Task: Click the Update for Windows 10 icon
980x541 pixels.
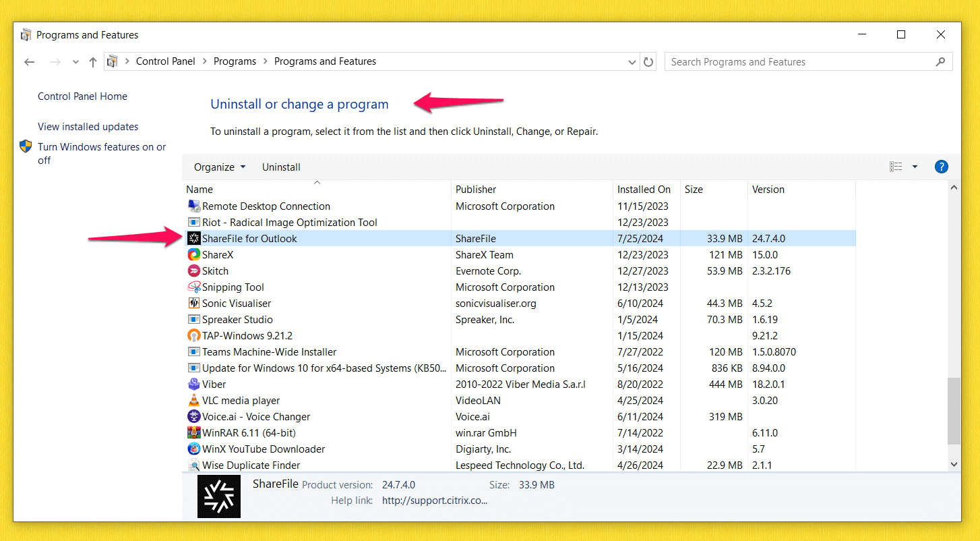Action: point(194,368)
